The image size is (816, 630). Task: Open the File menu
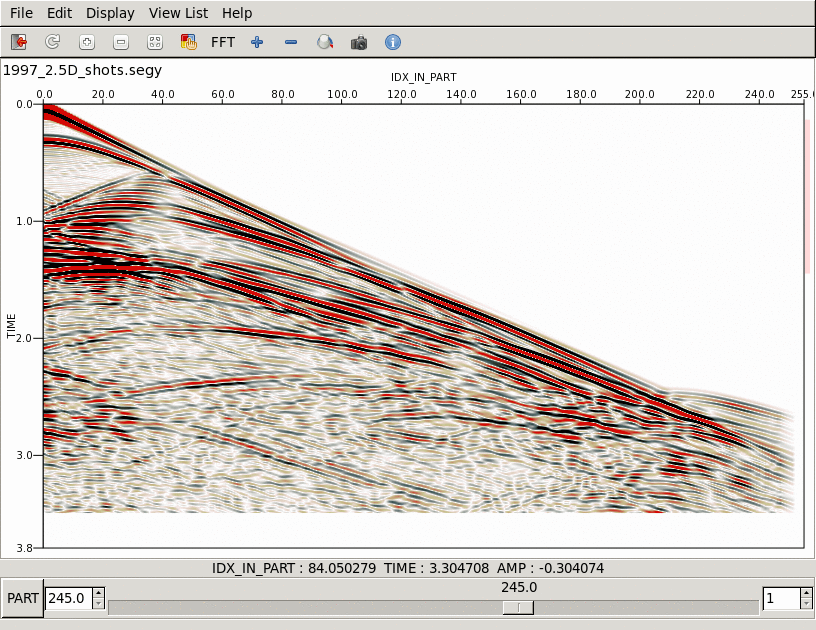(x=21, y=13)
